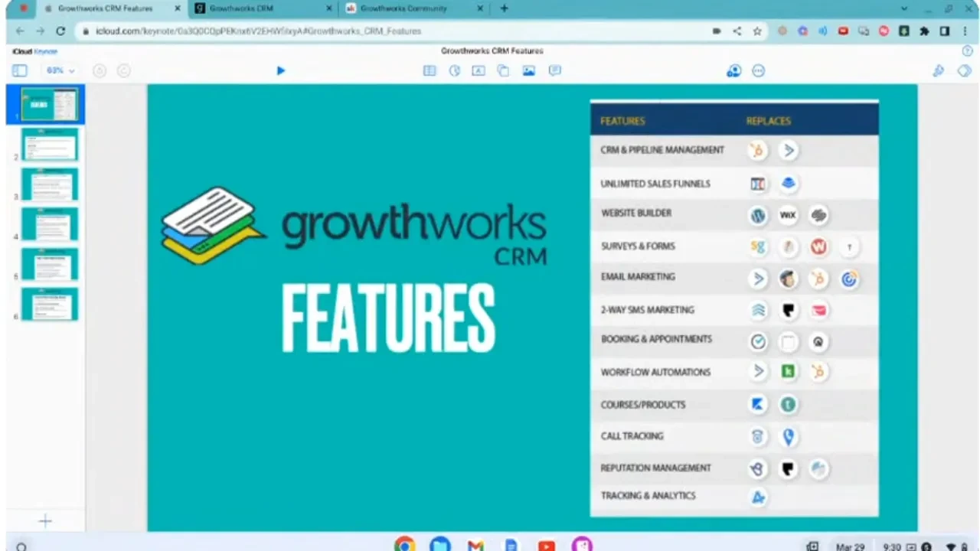Select the growthworks CRM logo image
980x551 pixels.
tap(354, 226)
